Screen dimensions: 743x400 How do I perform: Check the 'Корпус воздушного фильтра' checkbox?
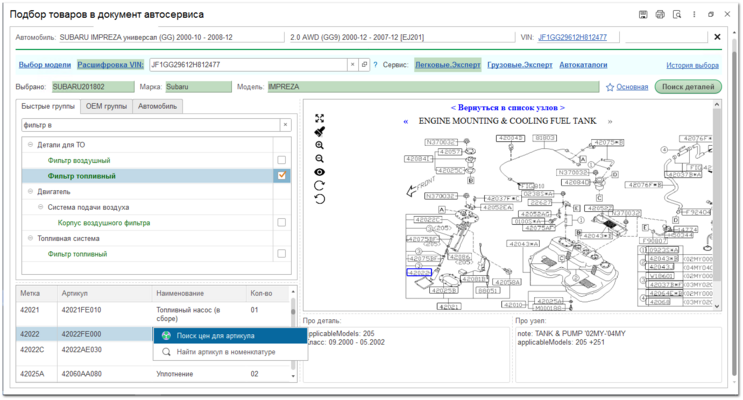281,223
